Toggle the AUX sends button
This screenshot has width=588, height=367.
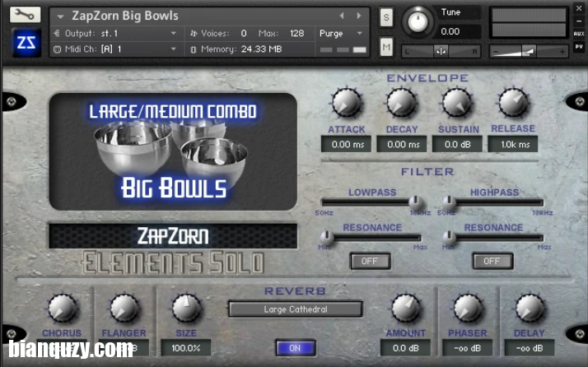click(579, 34)
